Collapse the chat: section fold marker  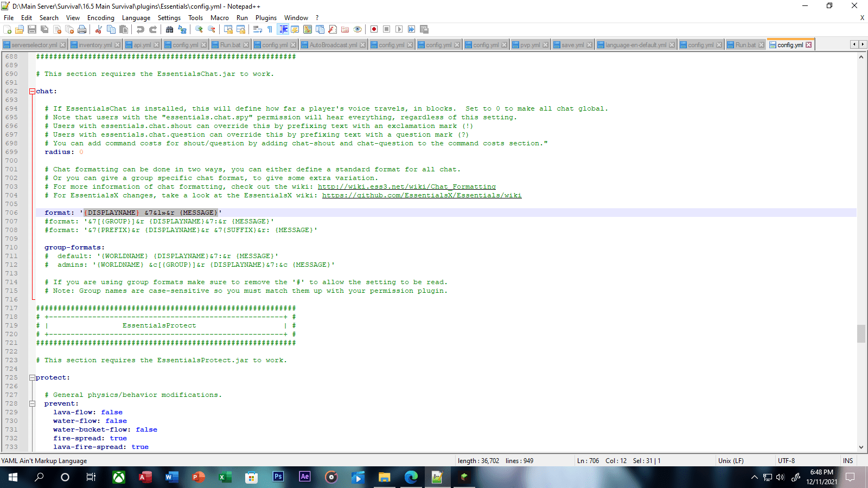point(32,91)
